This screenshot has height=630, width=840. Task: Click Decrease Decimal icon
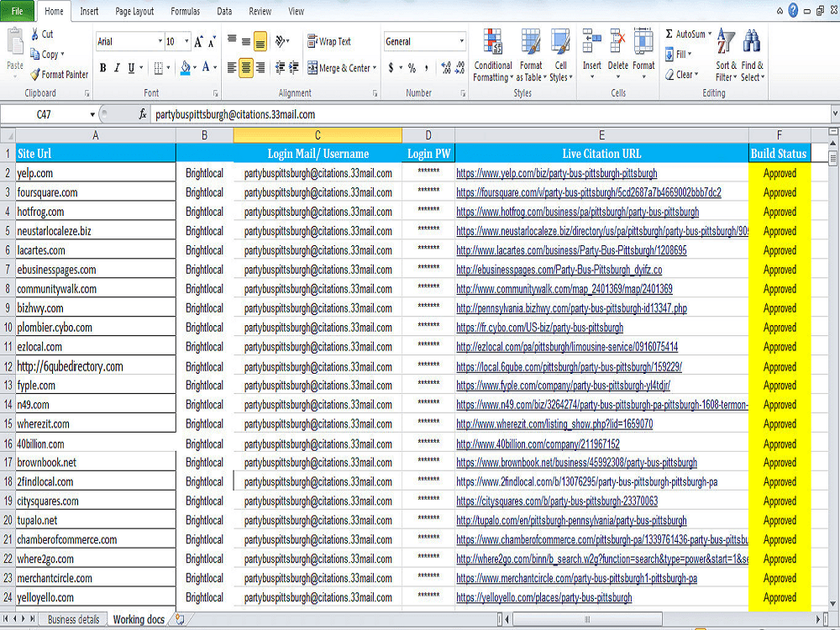(x=459, y=68)
